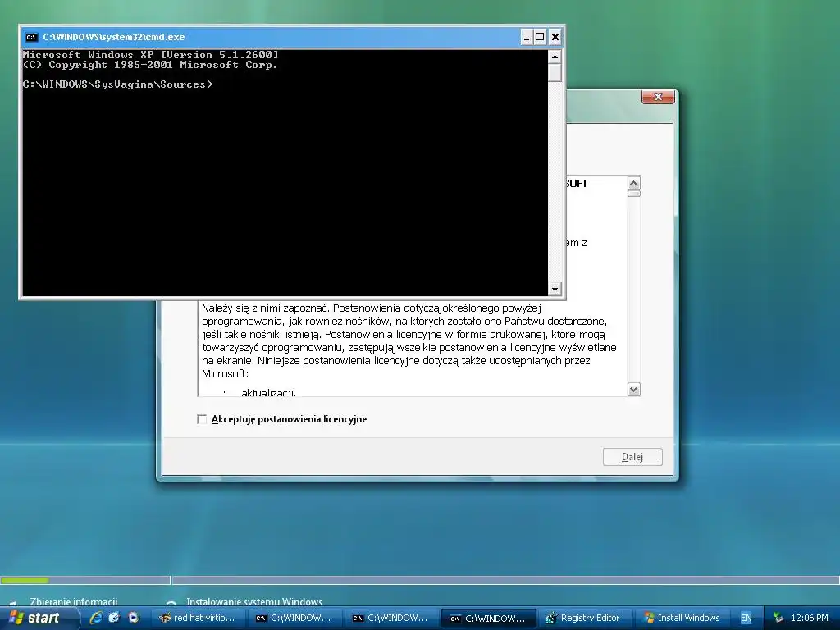Select the active pressed cmd taskbar button
The image size is (840, 630).
(x=489, y=619)
